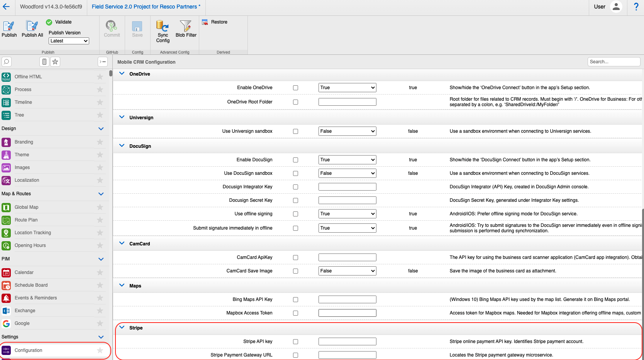The height and width of the screenshot is (360, 644).
Task: Switch to Field Service 2.0 Project tab
Action: click(x=146, y=7)
